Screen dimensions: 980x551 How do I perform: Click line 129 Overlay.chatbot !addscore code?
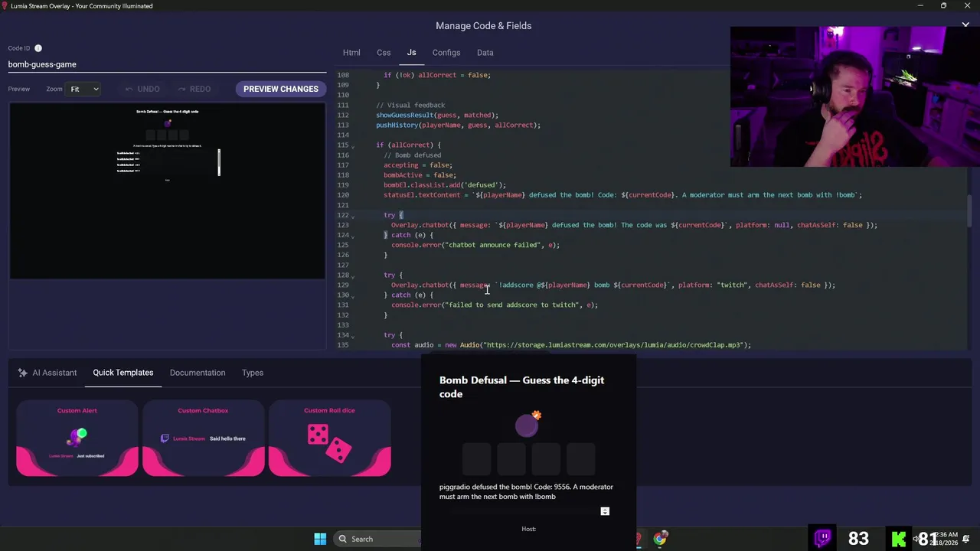pos(613,285)
